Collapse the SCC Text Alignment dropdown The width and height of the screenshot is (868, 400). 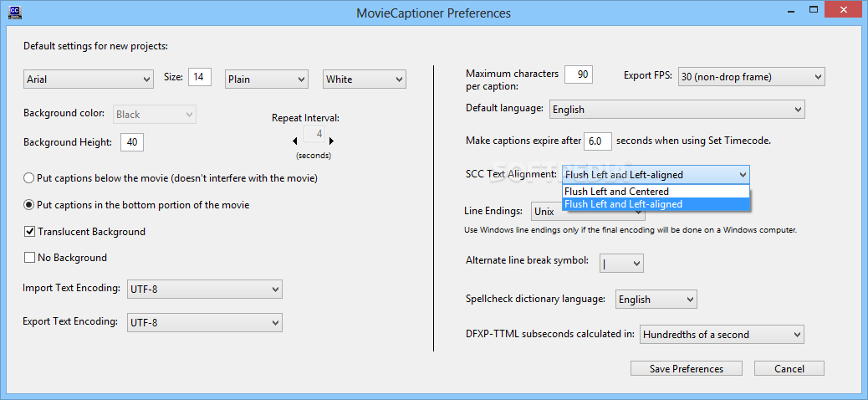656,175
